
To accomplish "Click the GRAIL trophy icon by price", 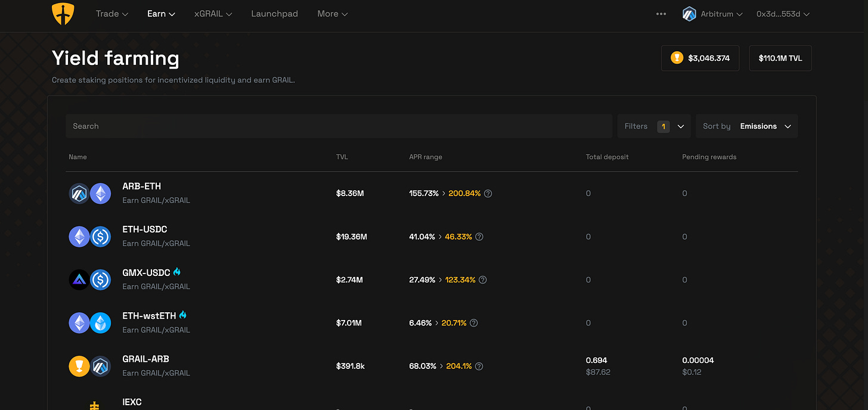I will [677, 58].
